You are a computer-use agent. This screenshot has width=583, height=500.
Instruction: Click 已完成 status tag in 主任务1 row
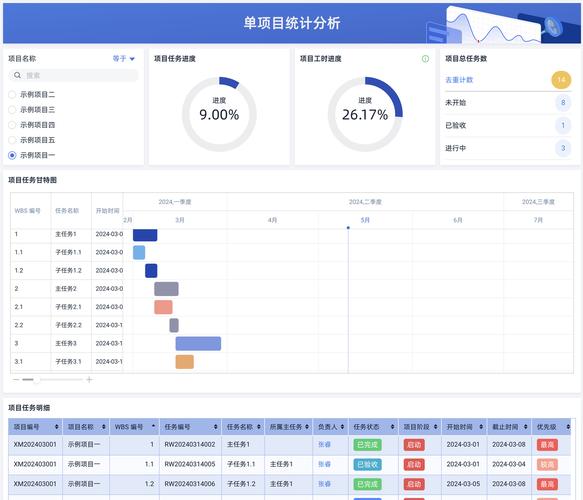pyautogui.click(x=367, y=445)
